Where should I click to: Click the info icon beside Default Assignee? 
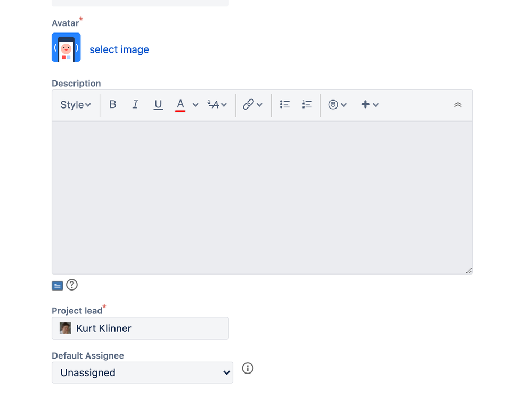[x=247, y=368]
